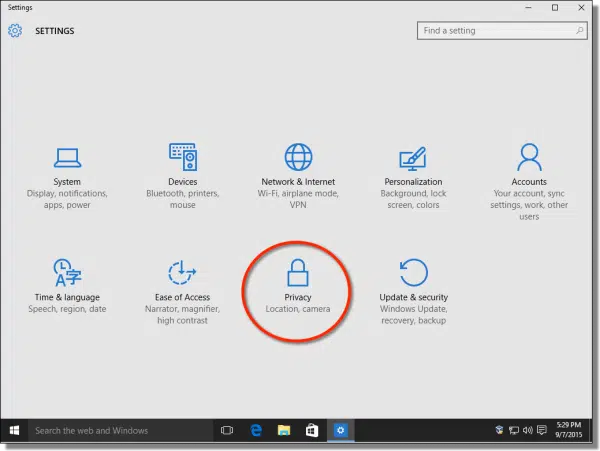Click the Time & language label
Image resolution: width=600 pixels, height=451 pixels.
pos(67,297)
